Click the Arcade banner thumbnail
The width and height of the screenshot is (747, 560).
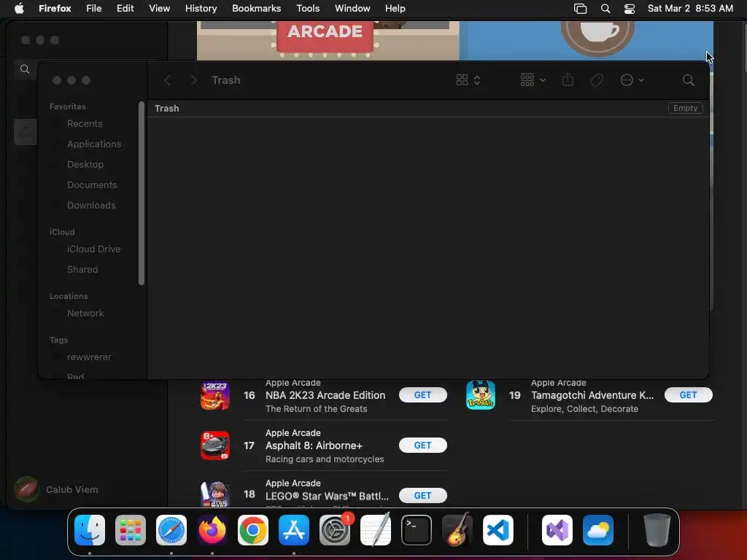pyautogui.click(x=328, y=41)
